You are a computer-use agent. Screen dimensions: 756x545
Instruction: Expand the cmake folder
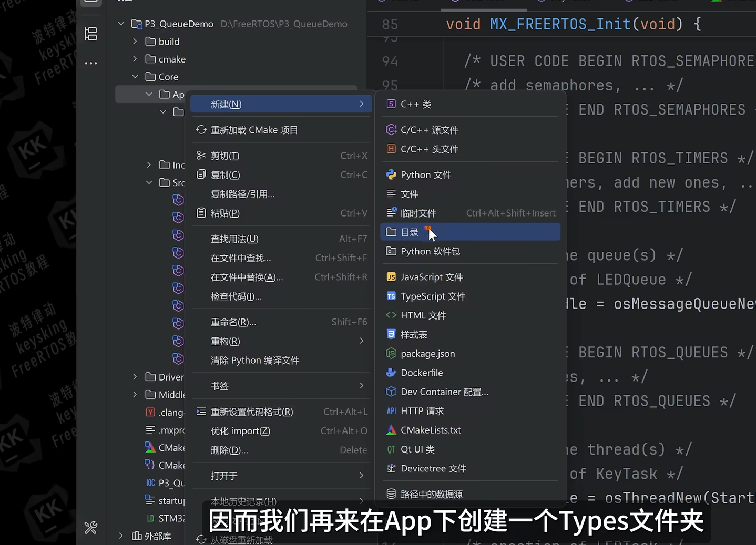tap(135, 59)
